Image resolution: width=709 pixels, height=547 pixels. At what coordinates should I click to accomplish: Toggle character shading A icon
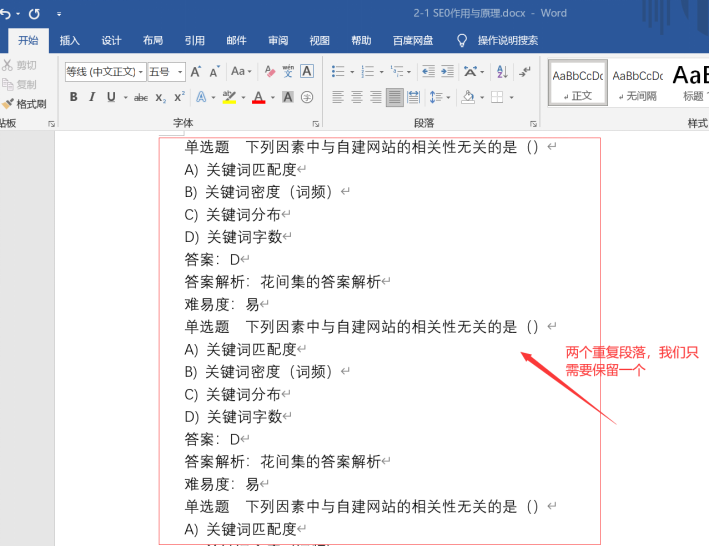288,97
